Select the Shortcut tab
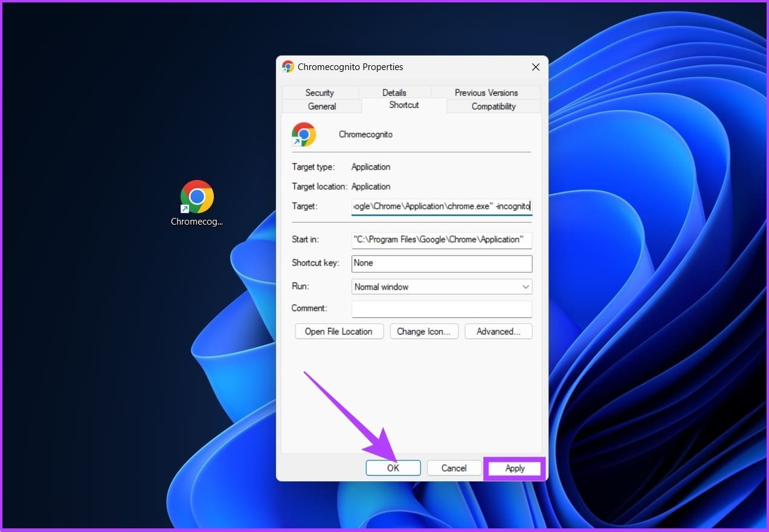 click(404, 105)
